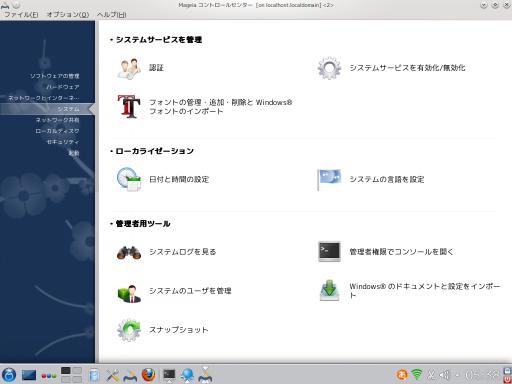Viewport: 512px width, 384px height.
Task: Click the show desktop taskbar icon
Action: (29, 375)
